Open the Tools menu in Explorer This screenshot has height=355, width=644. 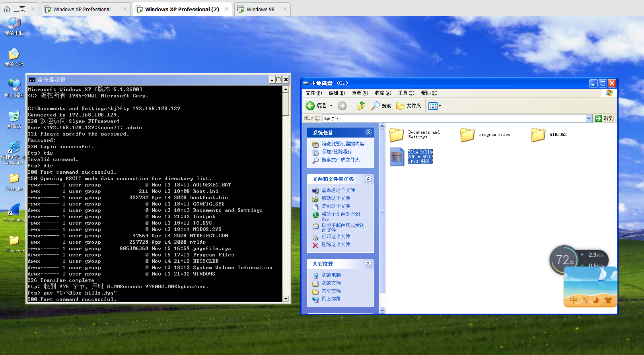pos(406,93)
